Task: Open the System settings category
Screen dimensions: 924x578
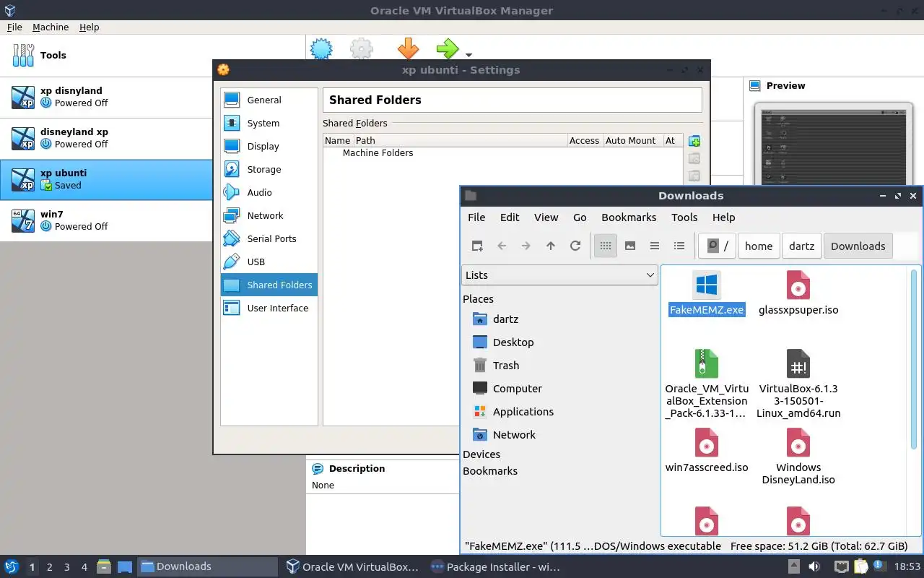Action: [x=269, y=123]
